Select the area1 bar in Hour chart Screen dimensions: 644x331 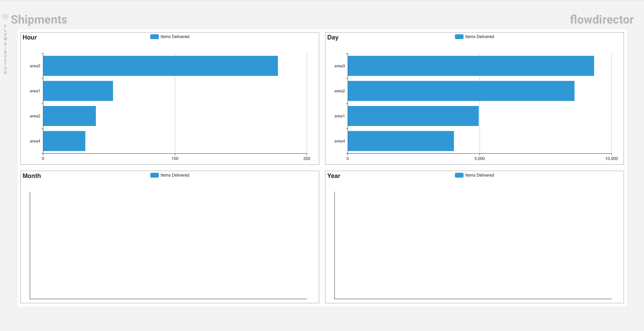coord(78,91)
